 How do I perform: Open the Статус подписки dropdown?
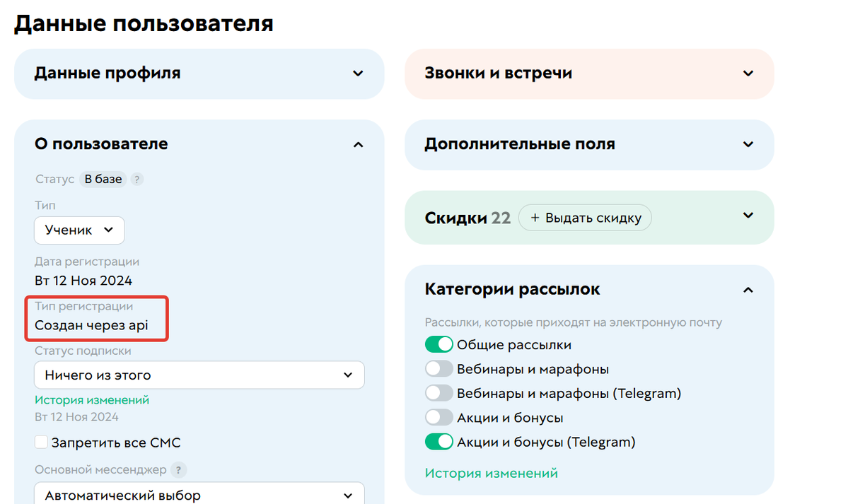[x=199, y=375]
